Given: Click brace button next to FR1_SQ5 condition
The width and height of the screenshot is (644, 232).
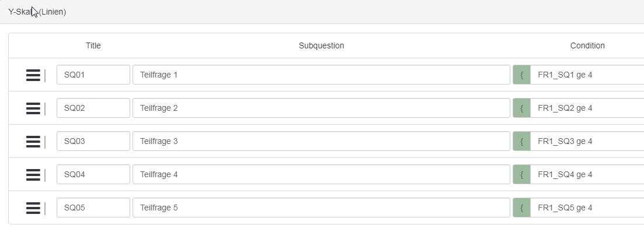Looking at the screenshot, I should tap(521, 208).
